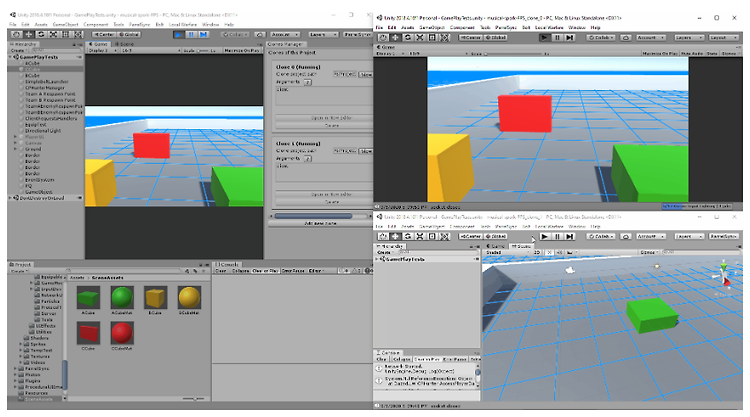Open cloud services in main Unity window

click(x=260, y=34)
